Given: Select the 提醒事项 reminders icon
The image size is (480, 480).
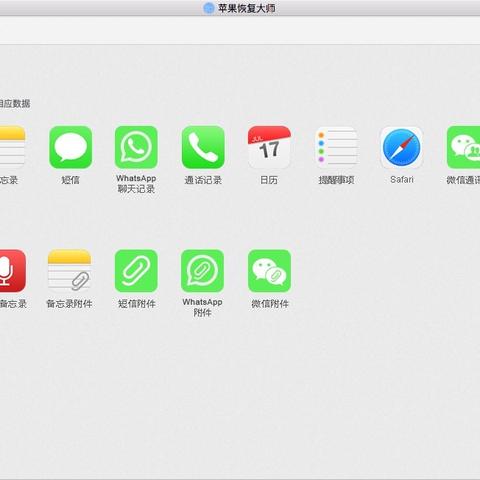Looking at the screenshot, I should click(336, 147).
